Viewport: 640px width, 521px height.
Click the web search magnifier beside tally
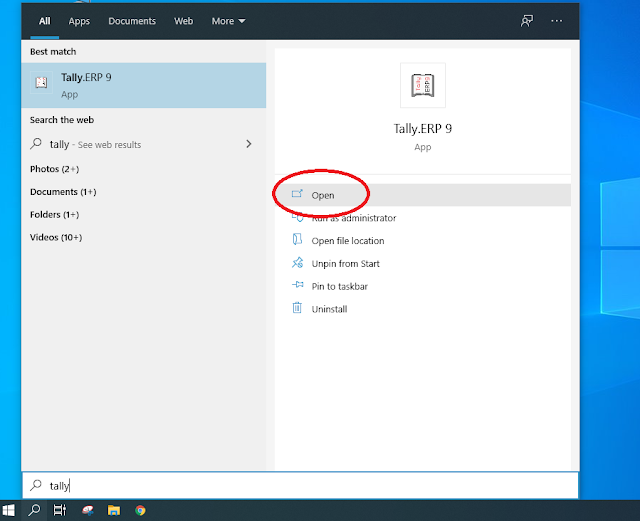pos(36,143)
